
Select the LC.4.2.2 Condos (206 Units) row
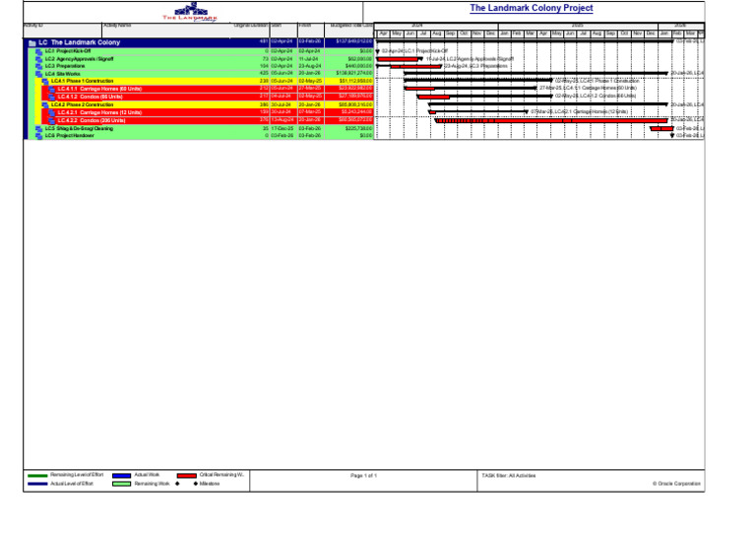pyautogui.click(x=208, y=120)
